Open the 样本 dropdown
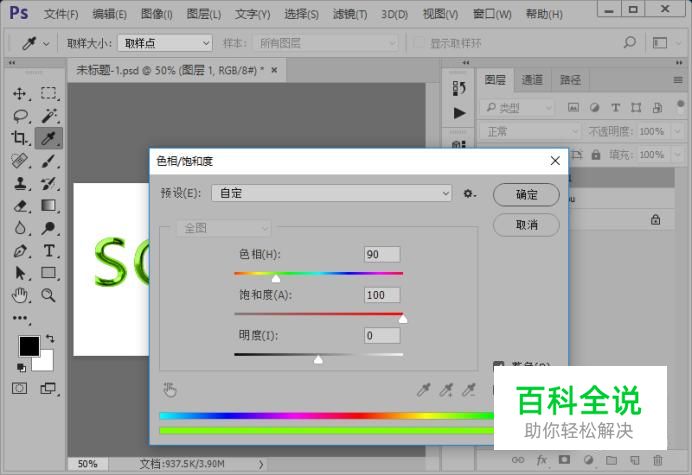 (x=325, y=43)
